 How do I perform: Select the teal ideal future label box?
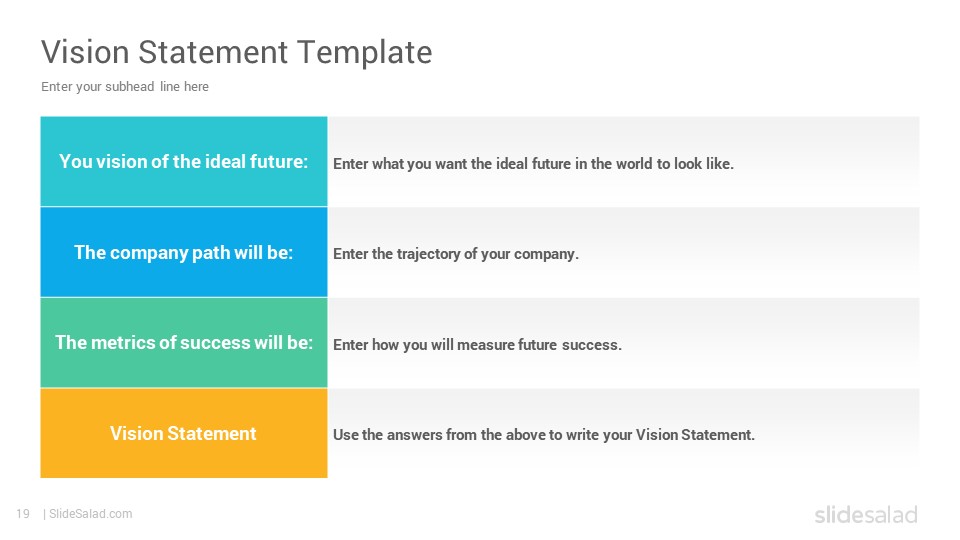[x=184, y=162]
